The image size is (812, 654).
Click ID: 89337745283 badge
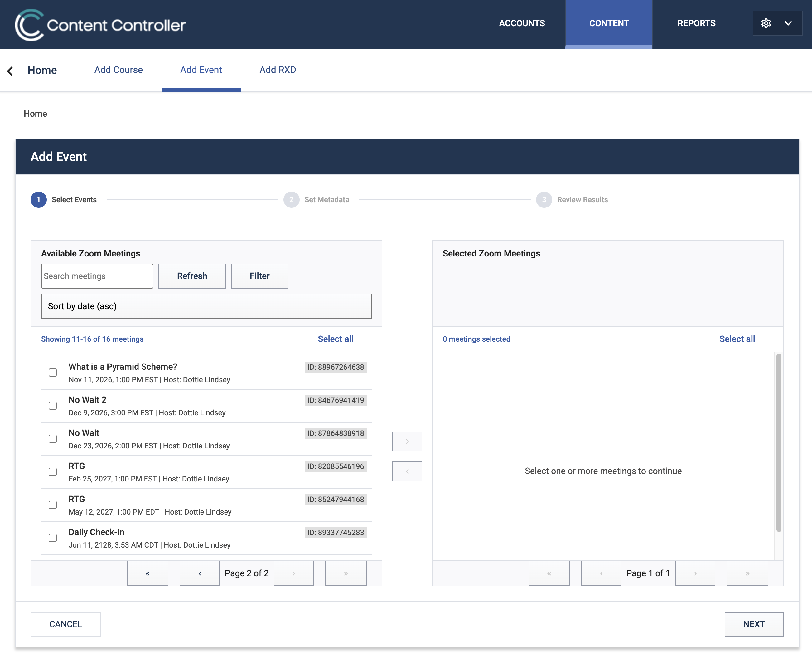[336, 533]
